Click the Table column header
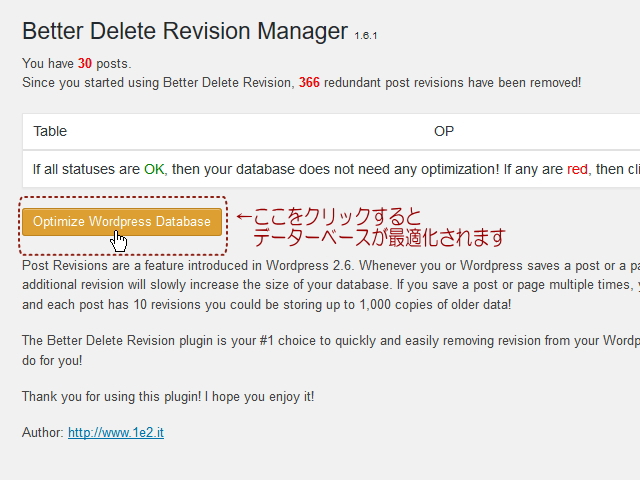This screenshot has height=480, width=640. (50, 131)
